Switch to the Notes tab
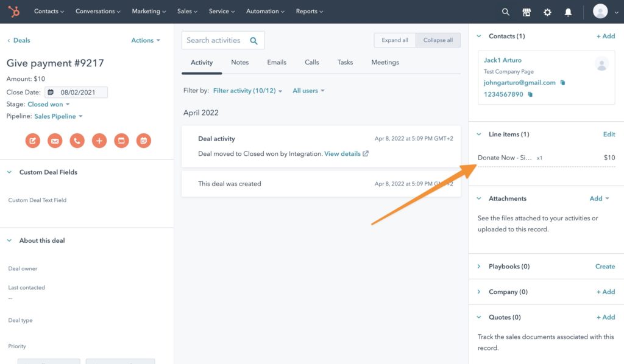Viewport: 624px width, 364px height. 239,62
